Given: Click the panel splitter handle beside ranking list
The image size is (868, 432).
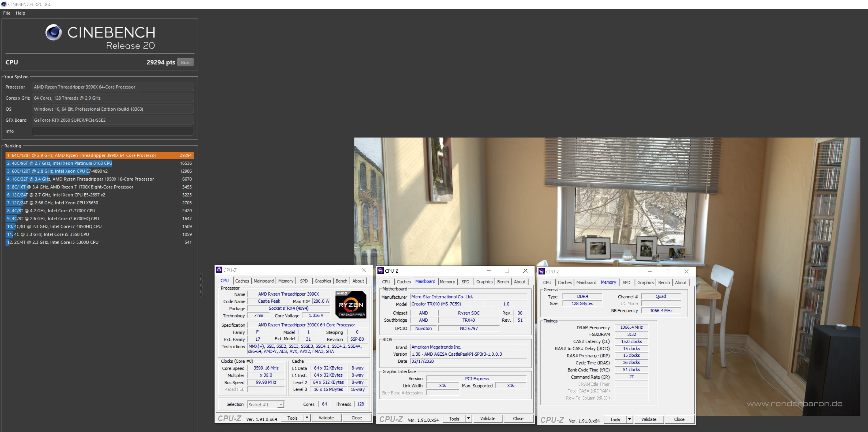Looking at the screenshot, I should (201, 284).
